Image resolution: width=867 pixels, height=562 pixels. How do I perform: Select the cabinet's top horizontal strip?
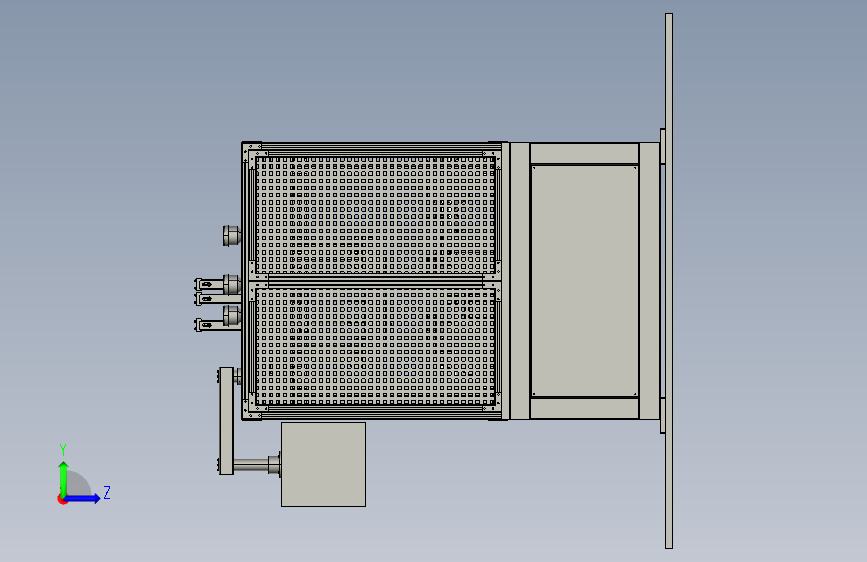coord(584,153)
